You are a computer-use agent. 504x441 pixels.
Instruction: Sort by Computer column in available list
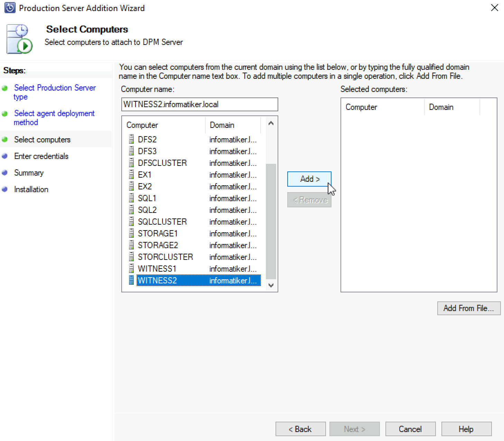pos(164,125)
